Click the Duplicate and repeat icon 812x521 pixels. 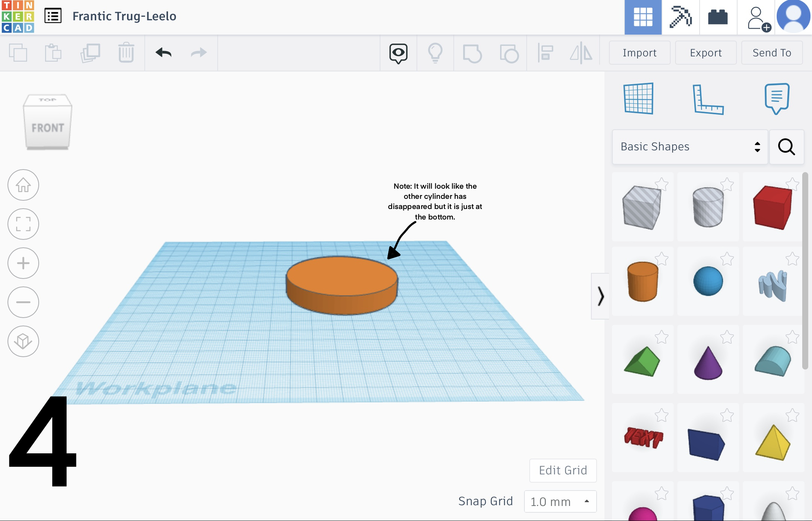tap(90, 53)
